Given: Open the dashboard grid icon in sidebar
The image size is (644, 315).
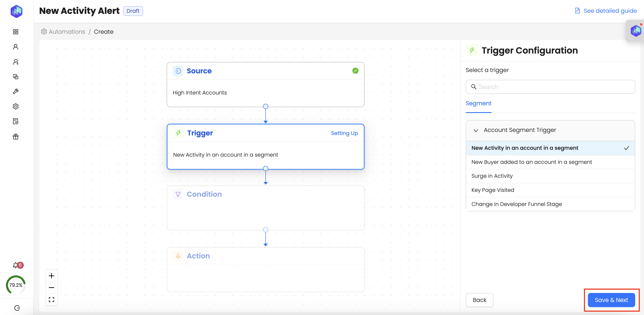Looking at the screenshot, I should pos(15,31).
